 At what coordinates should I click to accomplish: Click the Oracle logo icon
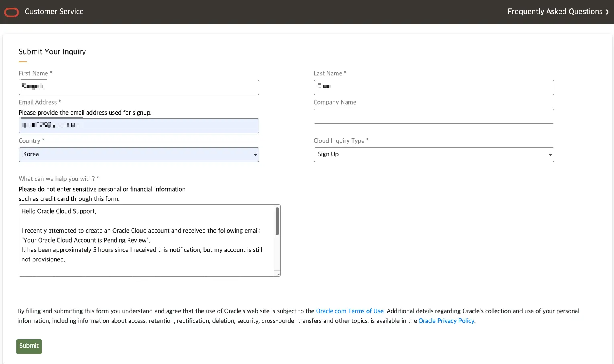[x=11, y=12]
